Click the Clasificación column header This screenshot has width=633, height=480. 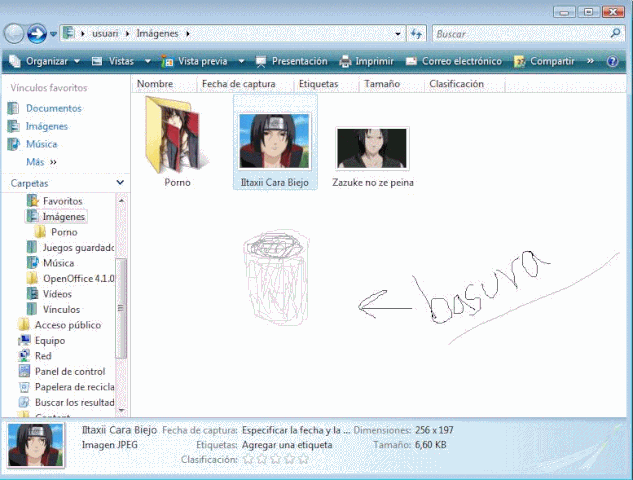click(x=464, y=84)
